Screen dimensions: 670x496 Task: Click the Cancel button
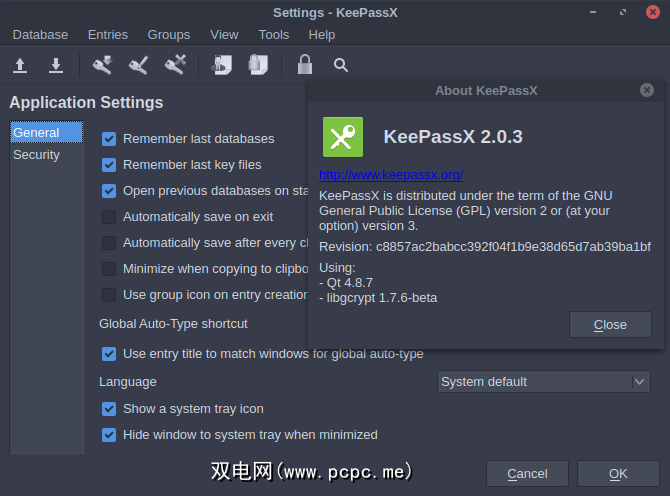tap(527, 474)
